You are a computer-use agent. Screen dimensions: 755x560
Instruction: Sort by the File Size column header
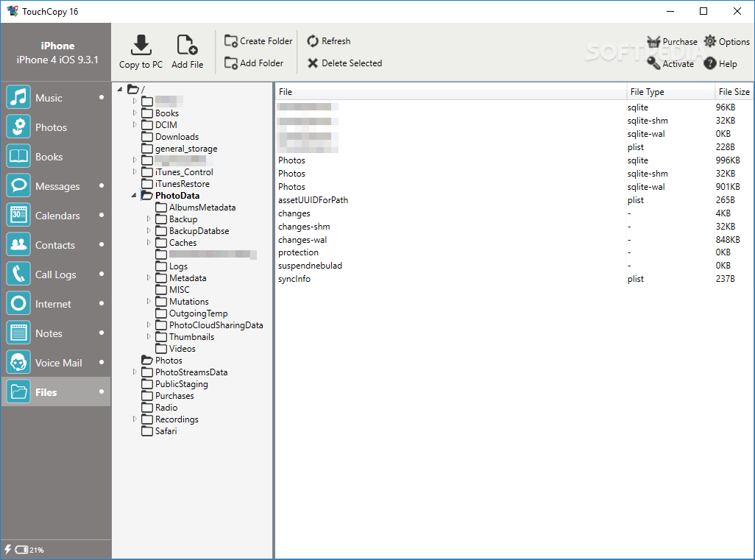tap(734, 91)
